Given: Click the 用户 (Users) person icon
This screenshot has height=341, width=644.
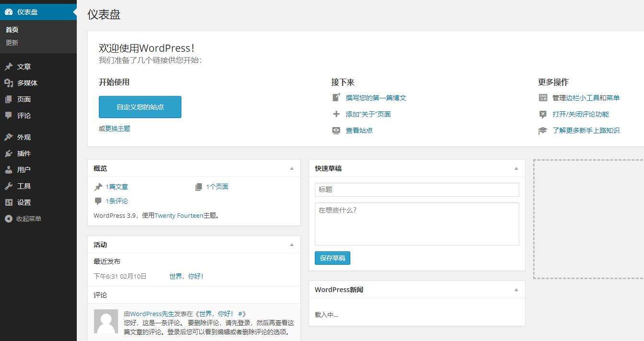Looking at the screenshot, I should coord(9,170).
